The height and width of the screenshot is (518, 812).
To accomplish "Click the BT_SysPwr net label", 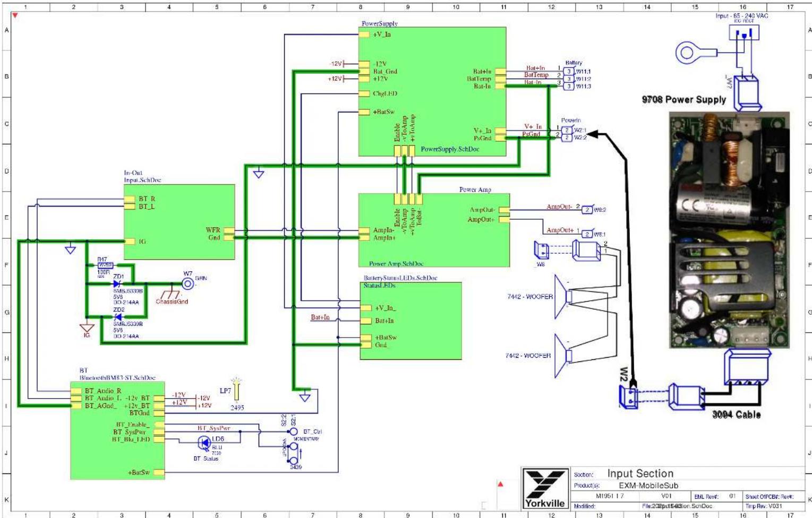I will 213,428.
